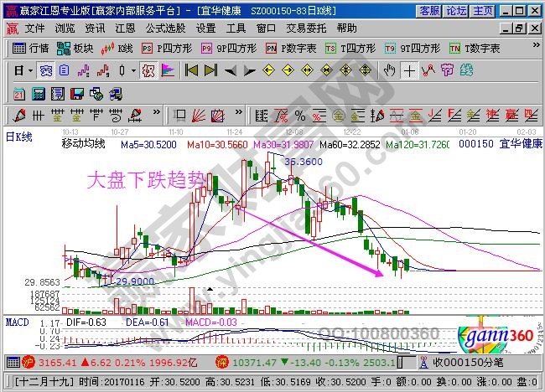
Task: Expand the shapes toolbar overflow chevron
Action: (x=238, y=112)
